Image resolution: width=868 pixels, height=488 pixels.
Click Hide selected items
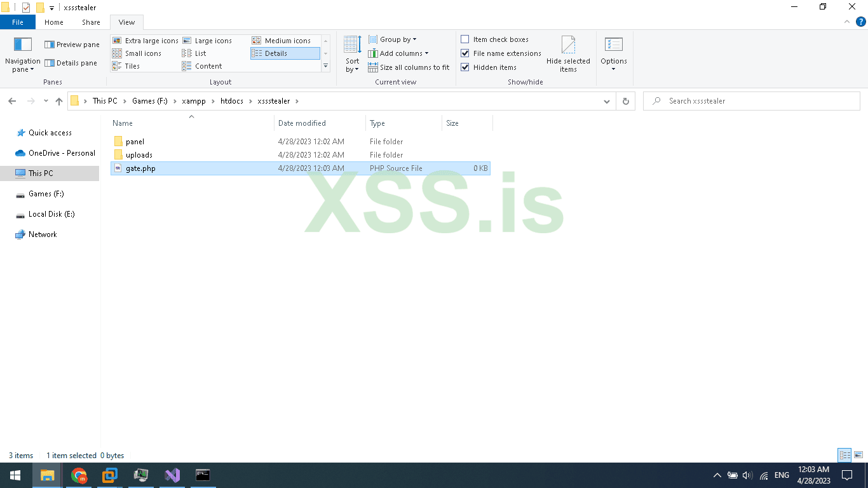point(568,55)
